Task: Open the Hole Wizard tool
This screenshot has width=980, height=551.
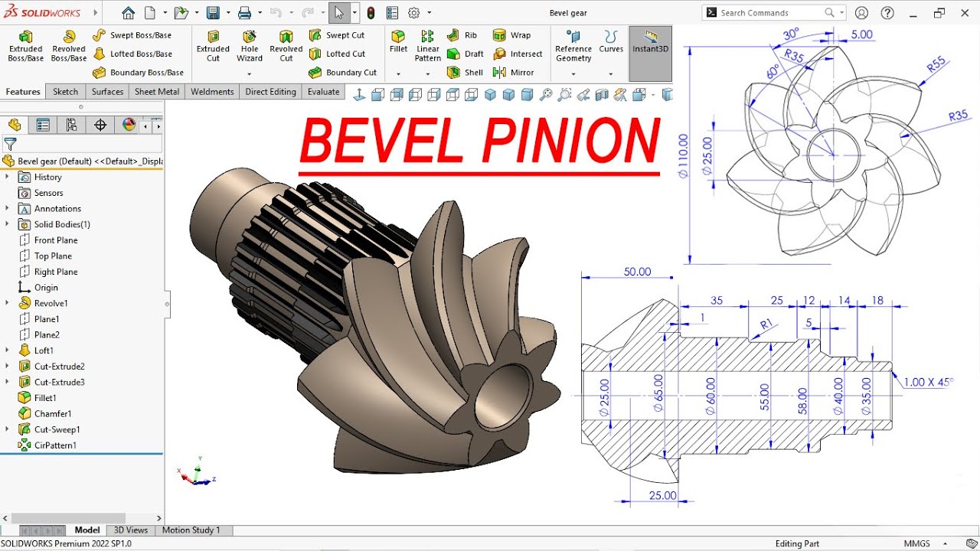Action: [x=250, y=47]
